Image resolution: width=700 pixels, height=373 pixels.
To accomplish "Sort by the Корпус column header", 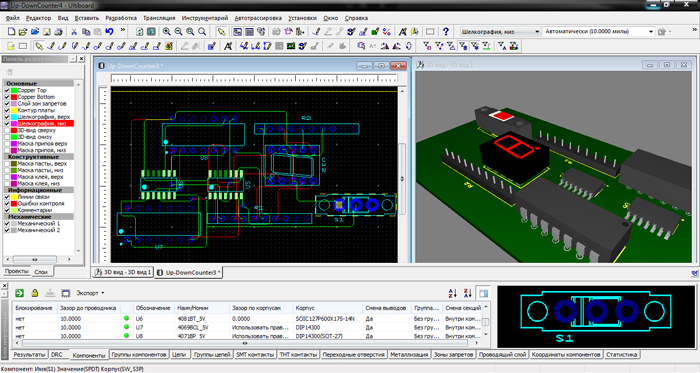I will [327, 308].
